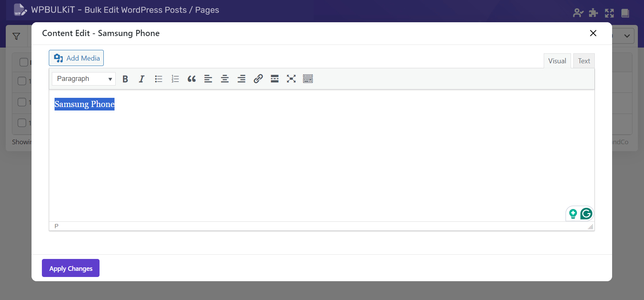Enable fullscreen editor mode

coord(291,79)
